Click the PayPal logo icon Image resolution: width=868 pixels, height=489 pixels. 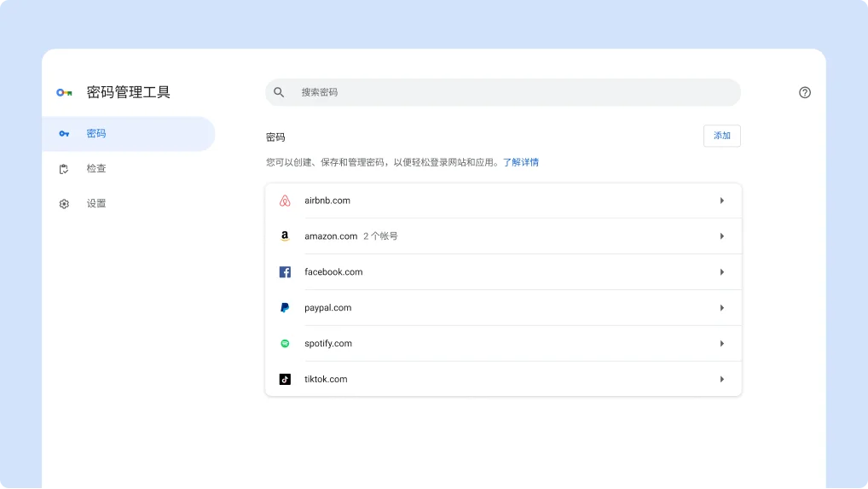coord(285,307)
